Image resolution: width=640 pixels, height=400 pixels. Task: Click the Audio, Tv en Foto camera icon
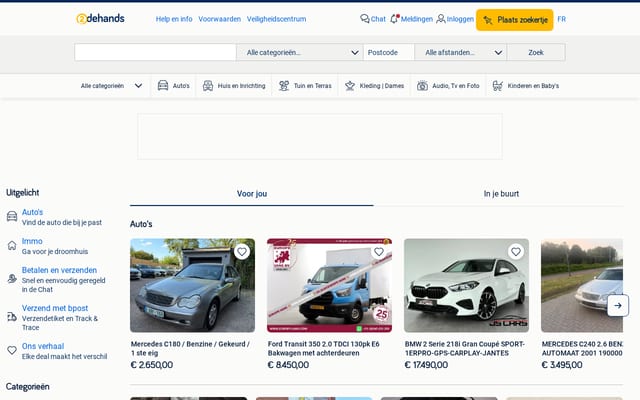(x=422, y=86)
